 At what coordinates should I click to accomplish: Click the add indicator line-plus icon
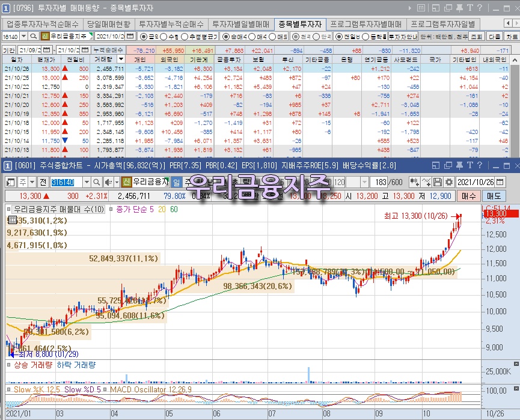click(426, 182)
